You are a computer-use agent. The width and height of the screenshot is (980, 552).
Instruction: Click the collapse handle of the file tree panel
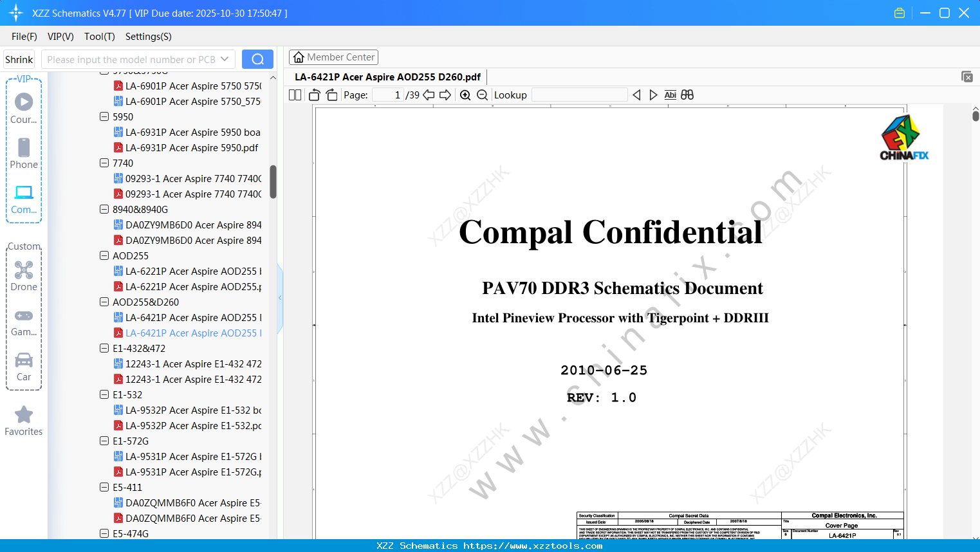point(280,298)
